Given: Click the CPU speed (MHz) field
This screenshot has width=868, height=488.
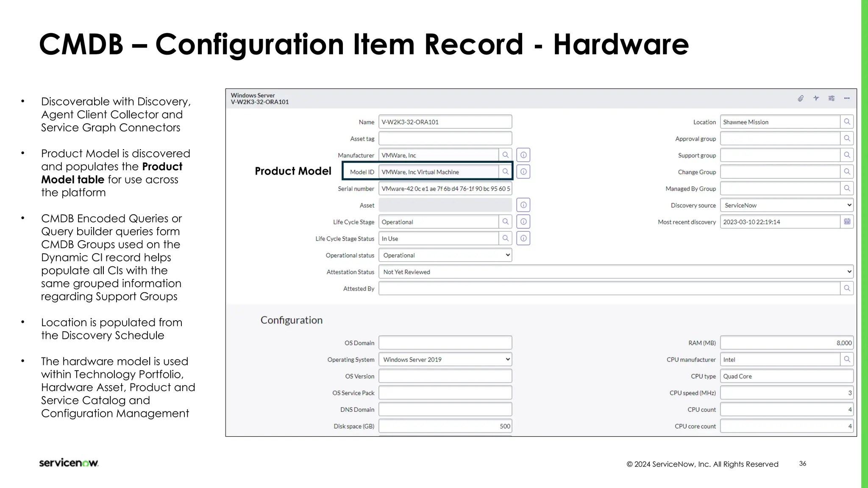Looking at the screenshot, I should pos(787,392).
